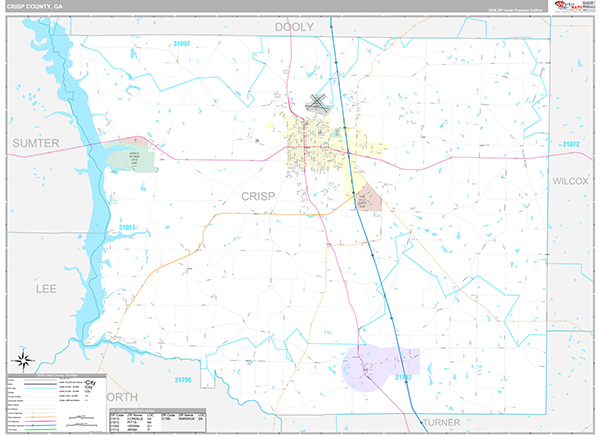Image resolution: width=600 pixels, height=435 pixels.
Task: Click the ZIP code label 31015
Action: click(x=127, y=227)
